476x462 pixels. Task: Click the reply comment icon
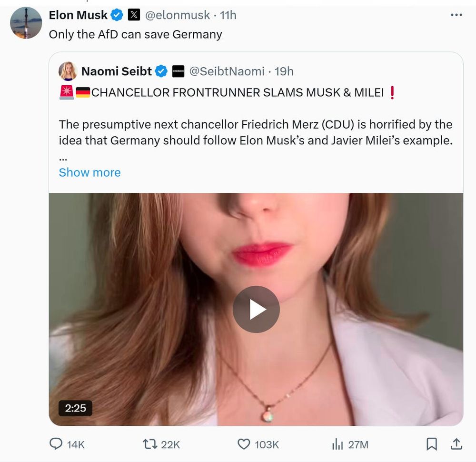pyautogui.click(x=56, y=444)
